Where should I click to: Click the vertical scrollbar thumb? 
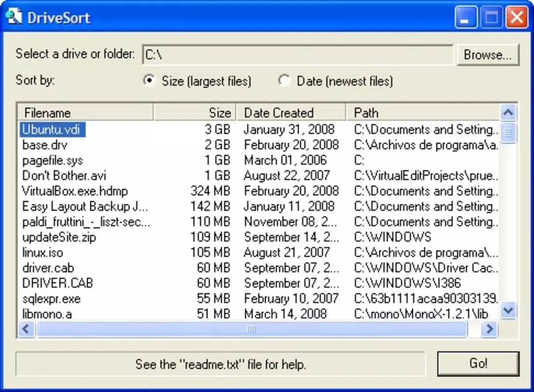coord(508,133)
